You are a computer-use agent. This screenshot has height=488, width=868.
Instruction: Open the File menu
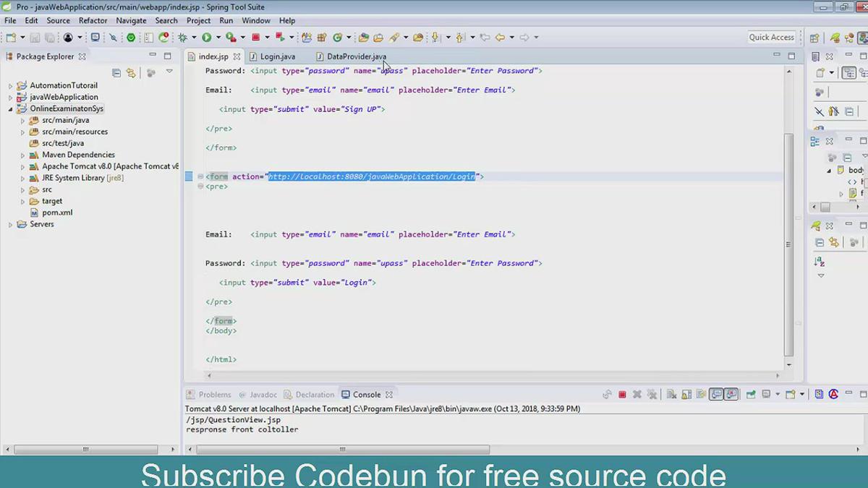coord(10,20)
